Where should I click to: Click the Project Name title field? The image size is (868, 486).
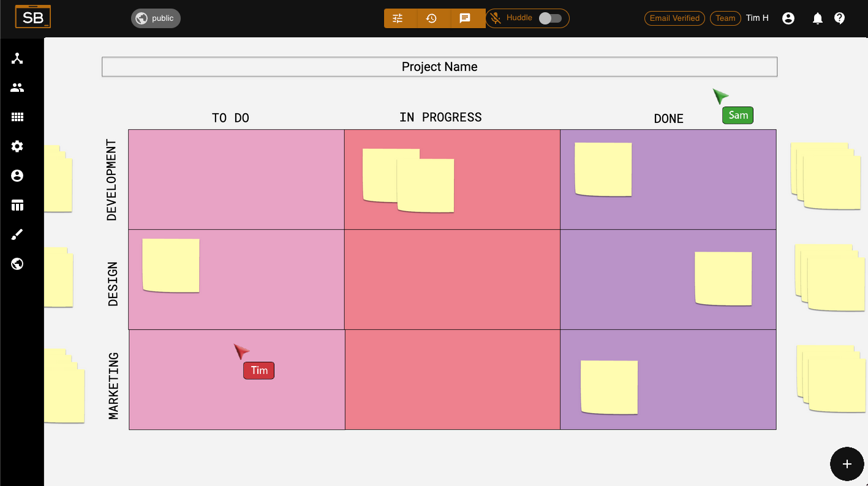tap(439, 67)
